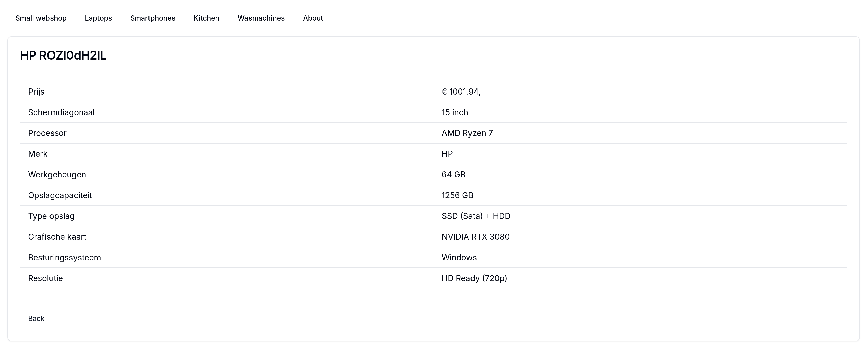Open the About page
Viewport: 868px width, 363px height.
313,18
